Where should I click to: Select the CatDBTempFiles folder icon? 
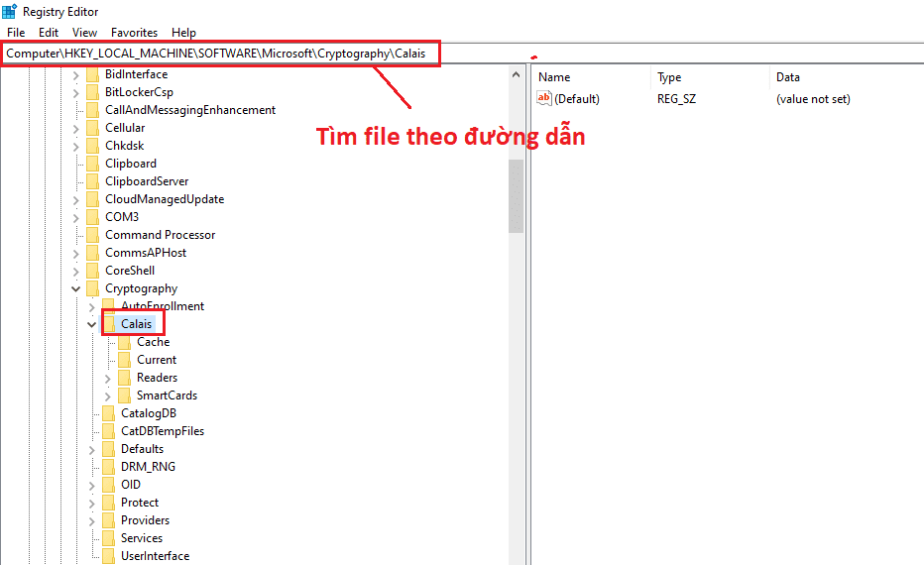pos(108,431)
